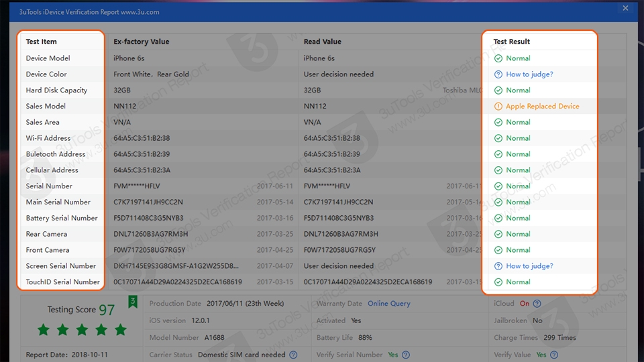Viewport: 644px width, 362px height.
Task: Click the green 3uTools bookmark badge near score
Action: tap(133, 302)
